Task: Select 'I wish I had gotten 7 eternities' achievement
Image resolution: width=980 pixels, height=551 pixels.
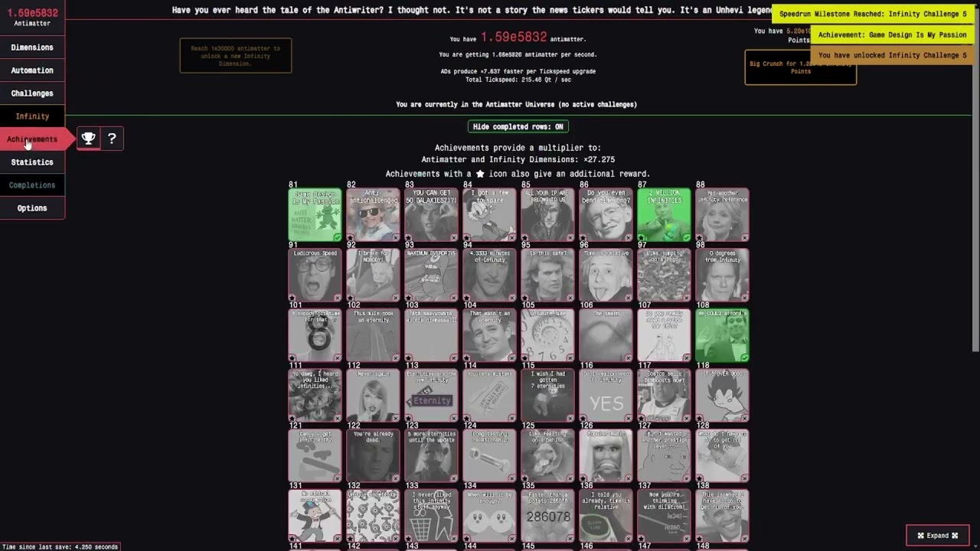Action: point(547,396)
